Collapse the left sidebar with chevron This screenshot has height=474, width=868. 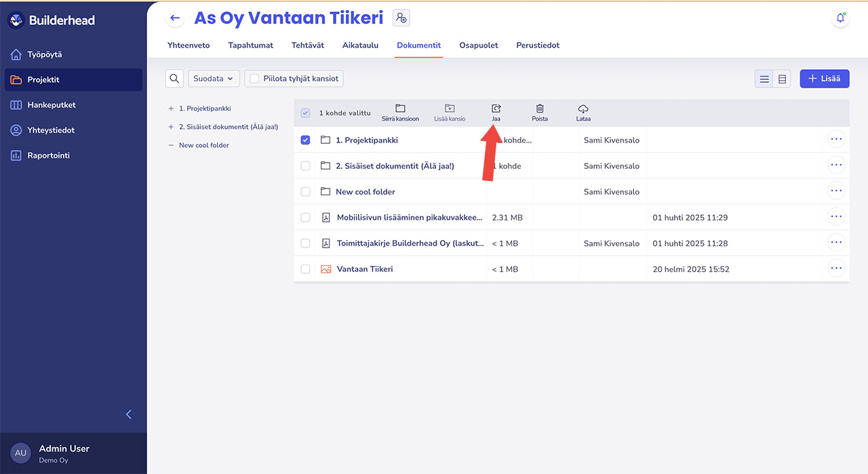coord(129,414)
